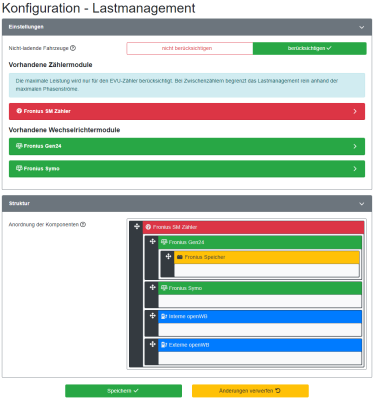Viewport: 374px width, 400px height.
Task: Collapse the Struktur panel chevron
Action: [362, 204]
